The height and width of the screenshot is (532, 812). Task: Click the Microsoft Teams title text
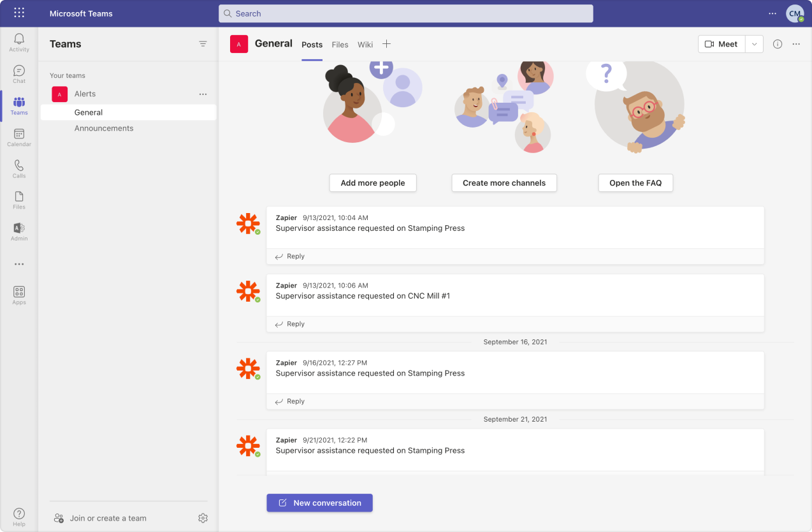(81, 13)
